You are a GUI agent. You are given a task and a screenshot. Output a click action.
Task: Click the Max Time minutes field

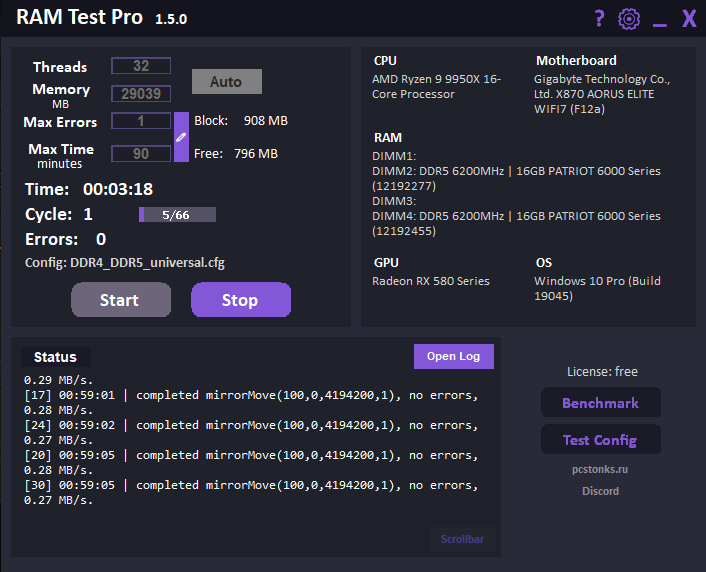coord(141,154)
